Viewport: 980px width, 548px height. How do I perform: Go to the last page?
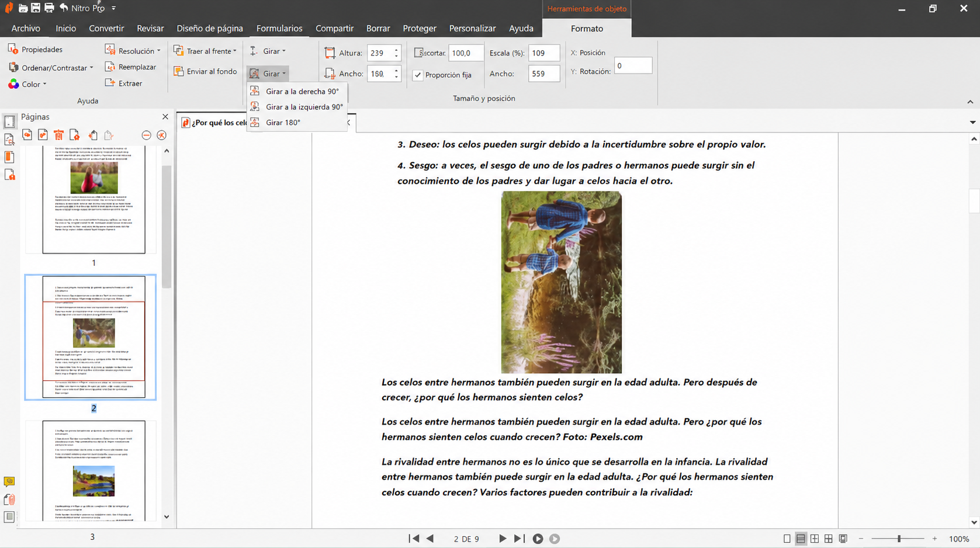tap(519, 539)
